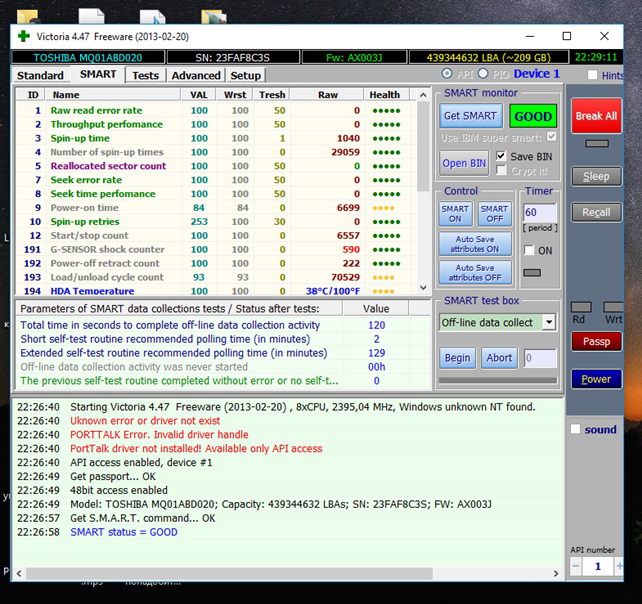Click the Begin test button
The height and width of the screenshot is (604, 642).
coord(457,358)
